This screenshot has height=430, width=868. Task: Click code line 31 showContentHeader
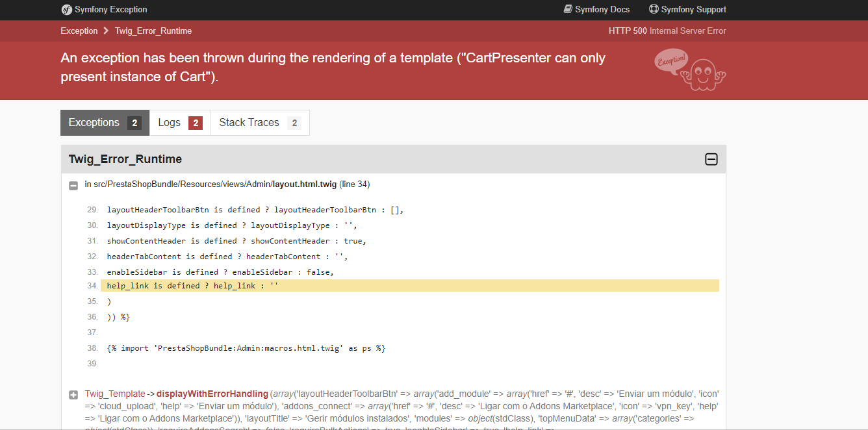tap(236, 241)
